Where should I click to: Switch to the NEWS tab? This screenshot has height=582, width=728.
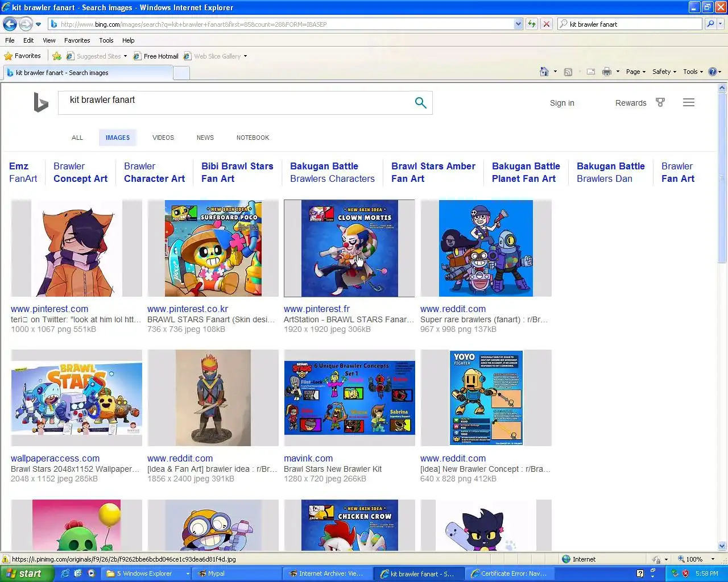click(x=205, y=138)
